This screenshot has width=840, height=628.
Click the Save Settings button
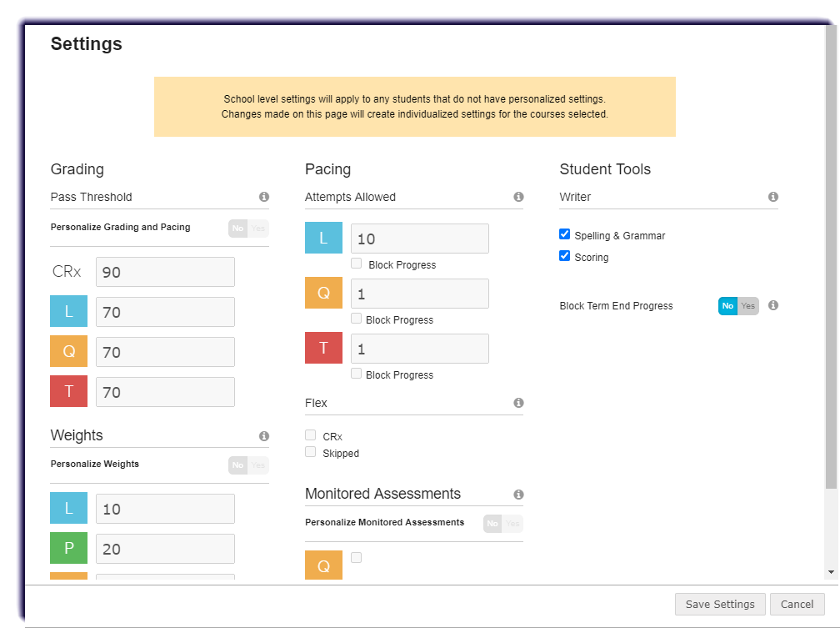tap(719, 604)
